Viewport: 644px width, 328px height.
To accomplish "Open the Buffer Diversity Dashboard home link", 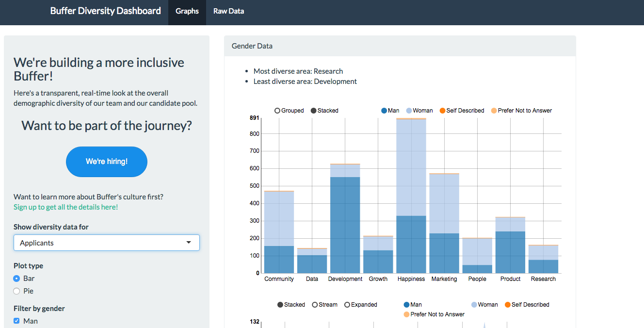I will [x=106, y=11].
